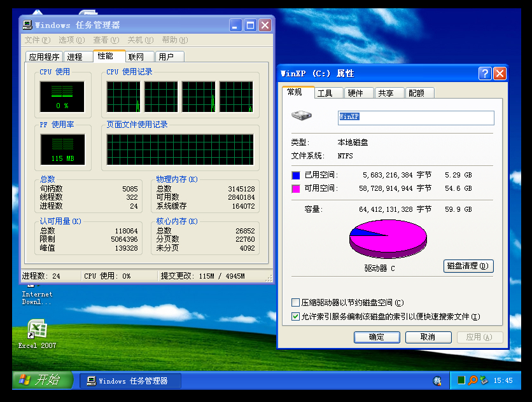This screenshot has width=532, height=402.
Task: Enable compress drive to save space checkbox
Action: 295,303
